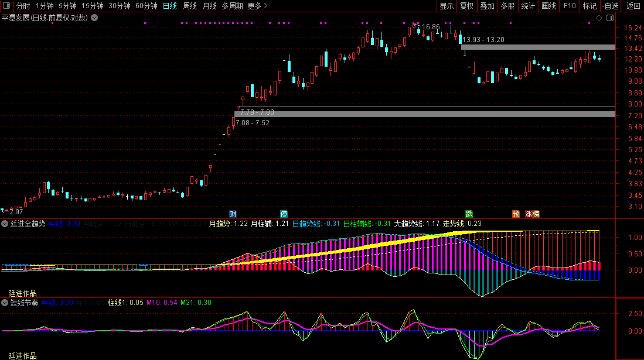Collapse the 廷进全趋势 indicator panel

tap(5, 223)
